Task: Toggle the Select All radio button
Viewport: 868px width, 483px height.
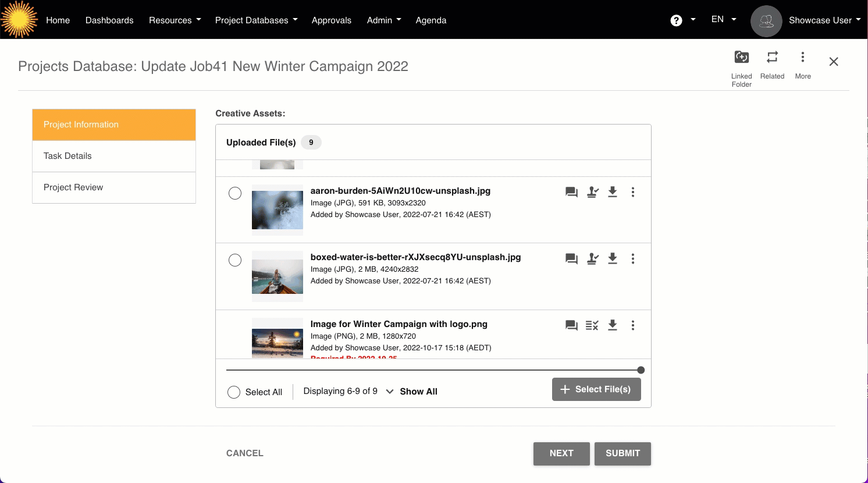Action: pyautogui.click(x=234, y=392)
